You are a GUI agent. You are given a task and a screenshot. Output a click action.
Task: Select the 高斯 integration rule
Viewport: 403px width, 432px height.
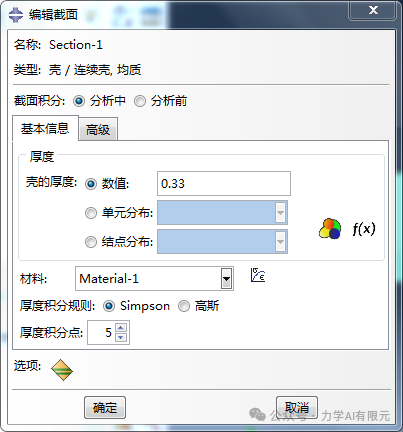184,306
